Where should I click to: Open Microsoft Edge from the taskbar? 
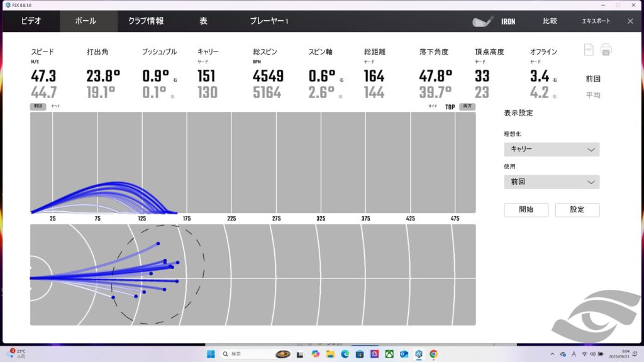[345, 354]
